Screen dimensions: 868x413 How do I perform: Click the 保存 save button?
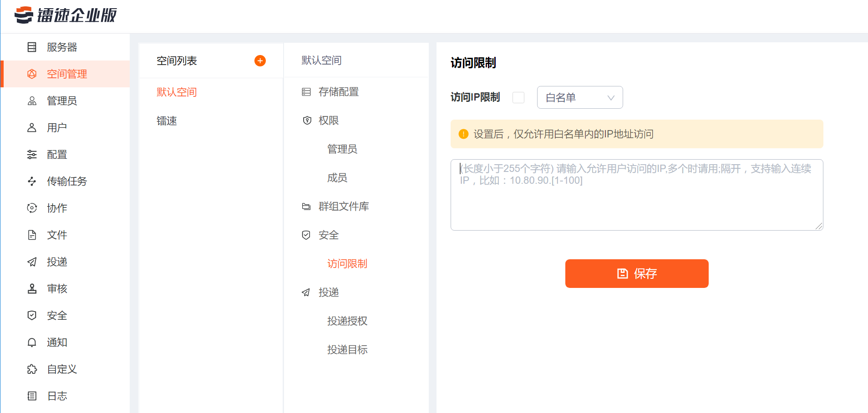636,273
